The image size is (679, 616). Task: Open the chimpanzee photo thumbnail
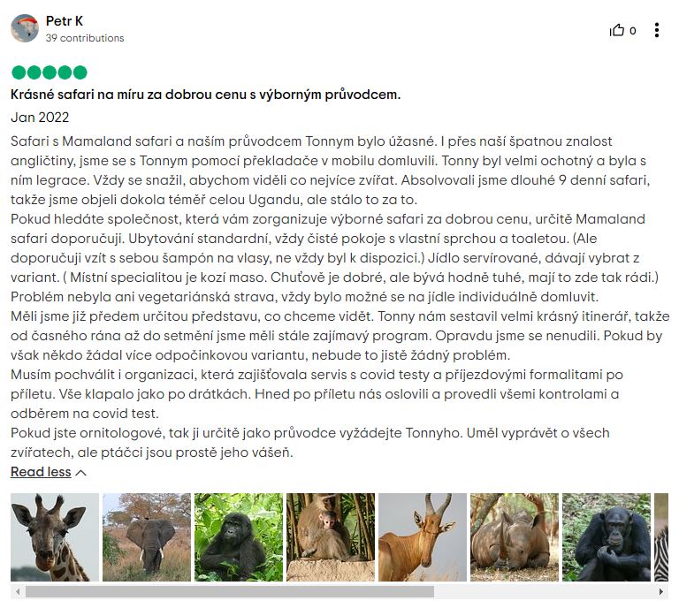tap(607, 537)
